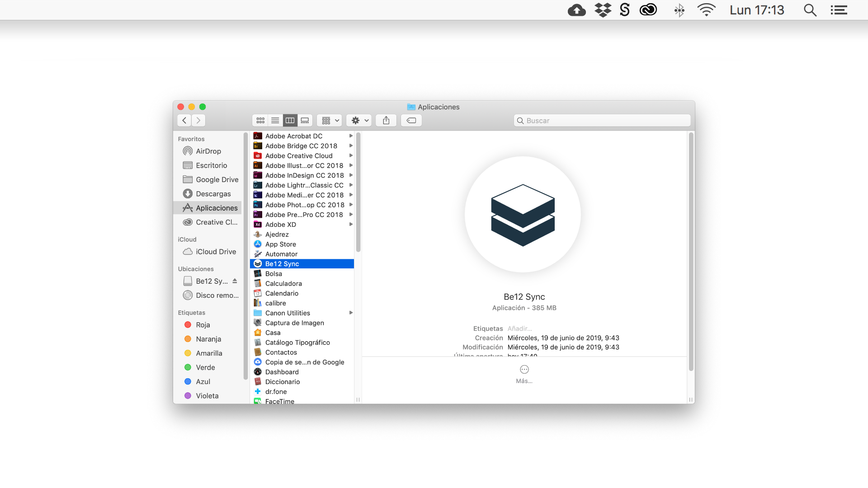Screen dimensions: 868x488
Task: Open Descargas in the sidebar
Action: [x=213, y=194]
